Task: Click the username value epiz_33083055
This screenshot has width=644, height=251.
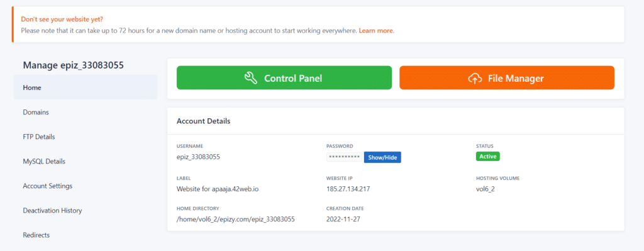Action: click(x=198, y=157)
